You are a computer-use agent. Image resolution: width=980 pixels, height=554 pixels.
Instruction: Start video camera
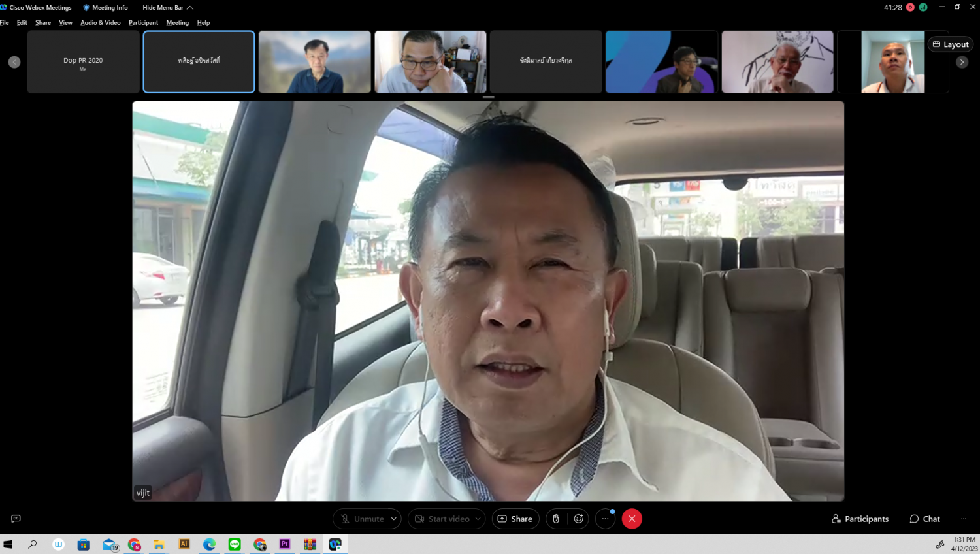(442, 519)
